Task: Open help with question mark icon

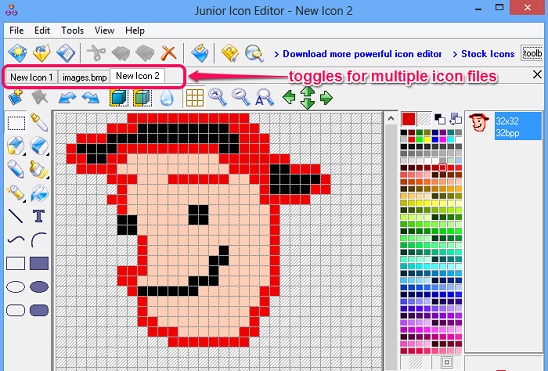Action: (230, 53)
